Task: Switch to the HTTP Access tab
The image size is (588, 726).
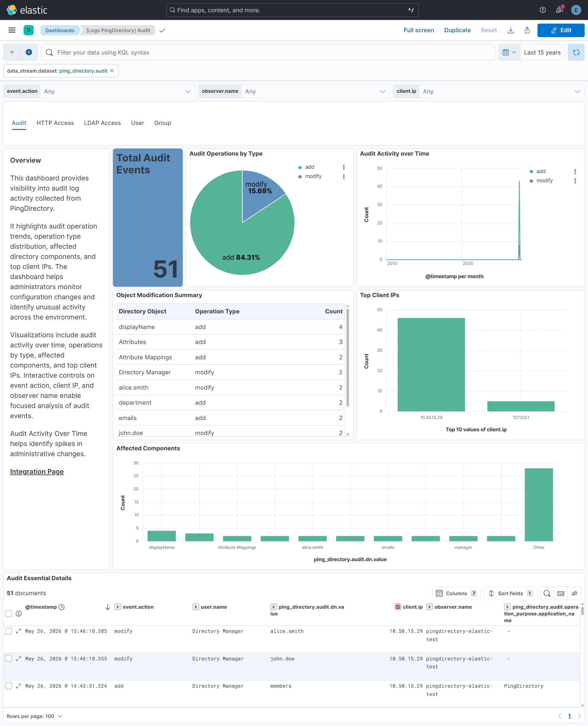Action: (x=55, y=123)
